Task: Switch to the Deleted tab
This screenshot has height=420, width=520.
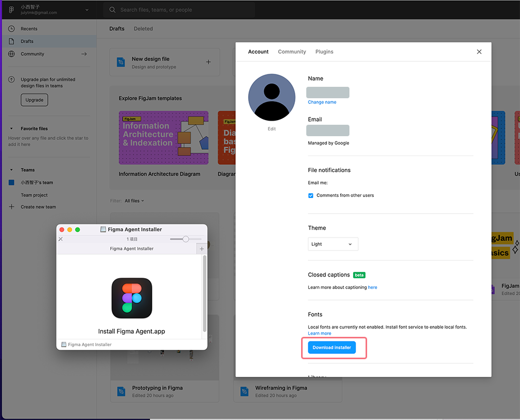Action: (143, 29)
